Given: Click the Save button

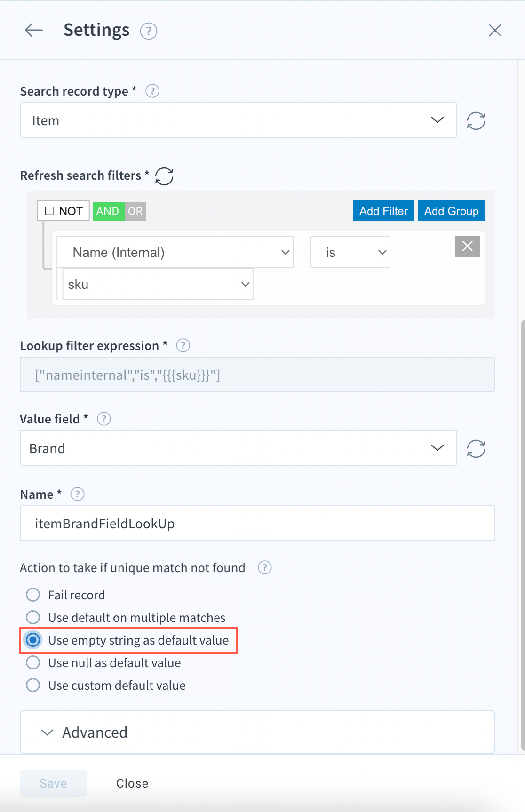Looking at the screenshot, I should [54, 783].
